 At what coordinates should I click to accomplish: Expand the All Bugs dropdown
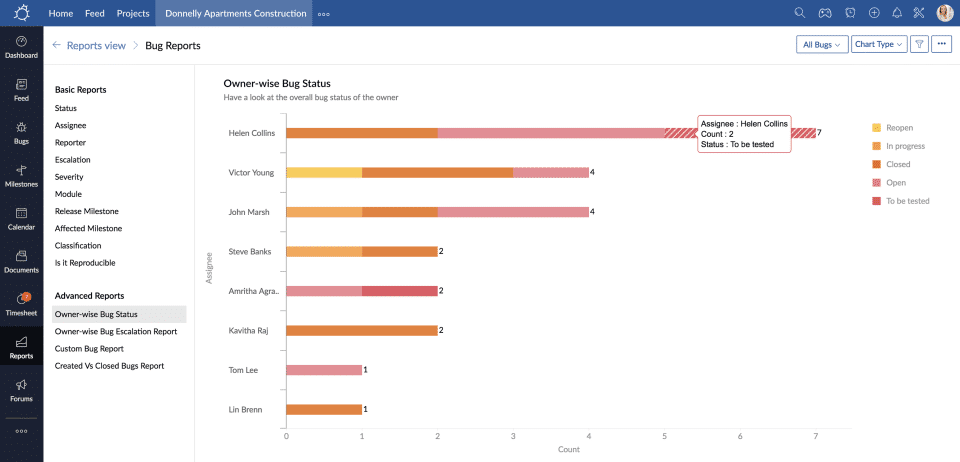(822, 44)
